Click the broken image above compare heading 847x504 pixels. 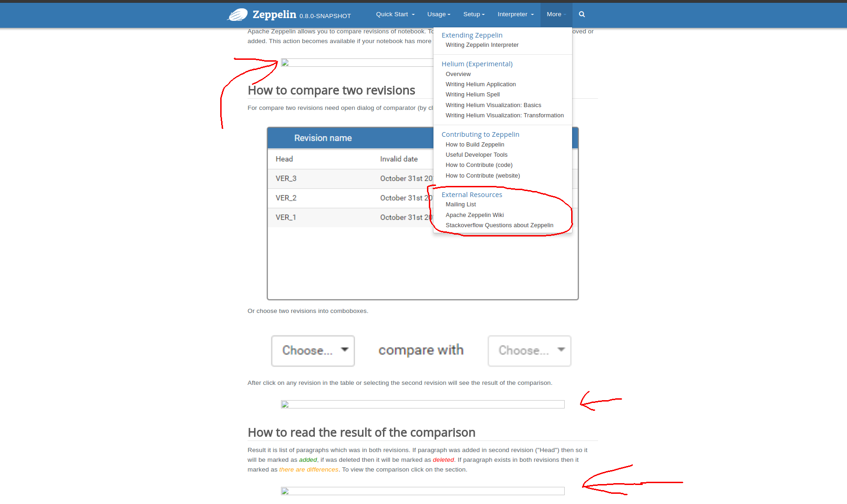(x=357, y=63)
